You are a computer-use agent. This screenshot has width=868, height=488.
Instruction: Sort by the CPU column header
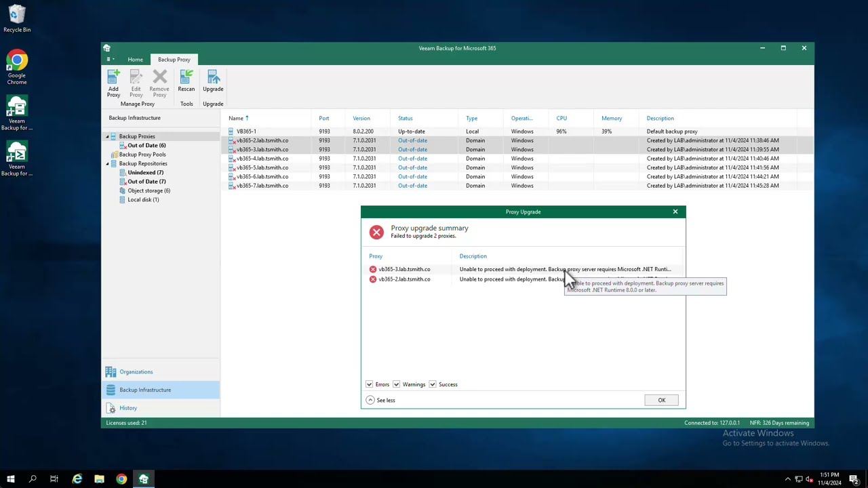[561, 118]
